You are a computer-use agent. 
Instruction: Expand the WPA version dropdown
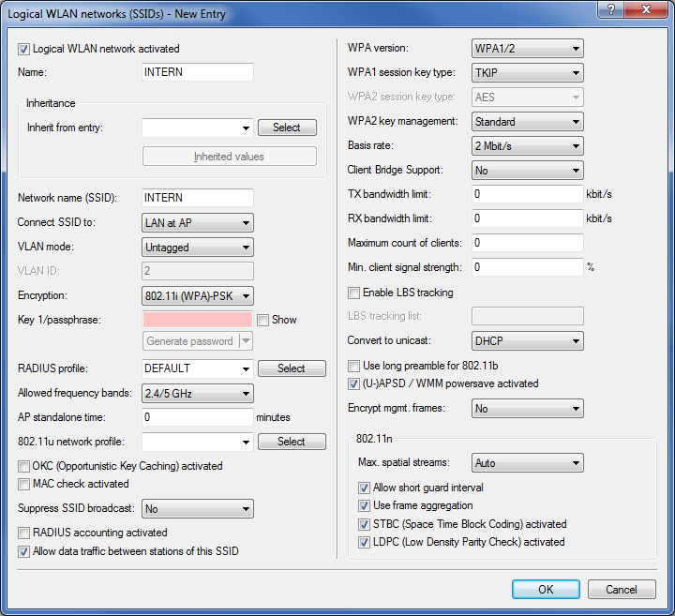pyautogui.click(x=528, y=48)
